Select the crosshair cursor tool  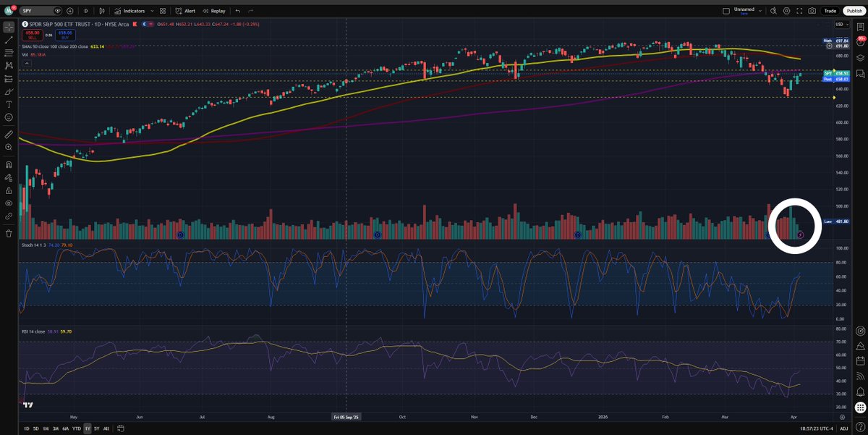9,27
